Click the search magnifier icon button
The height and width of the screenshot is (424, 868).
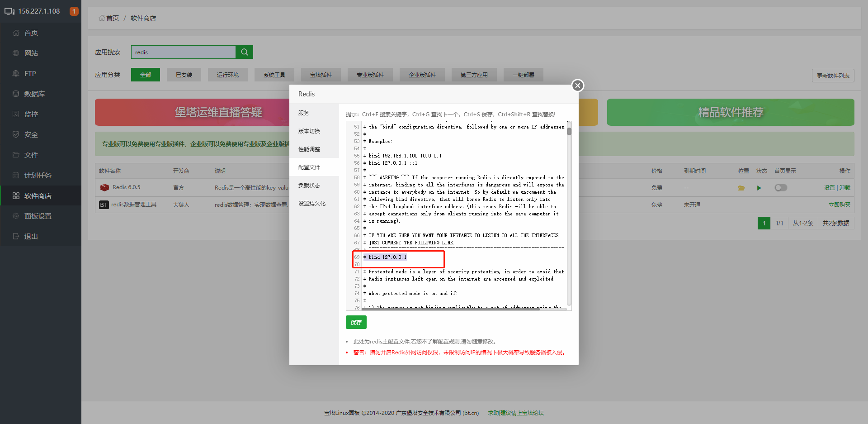pyautogui.click(x=244, y=52)
